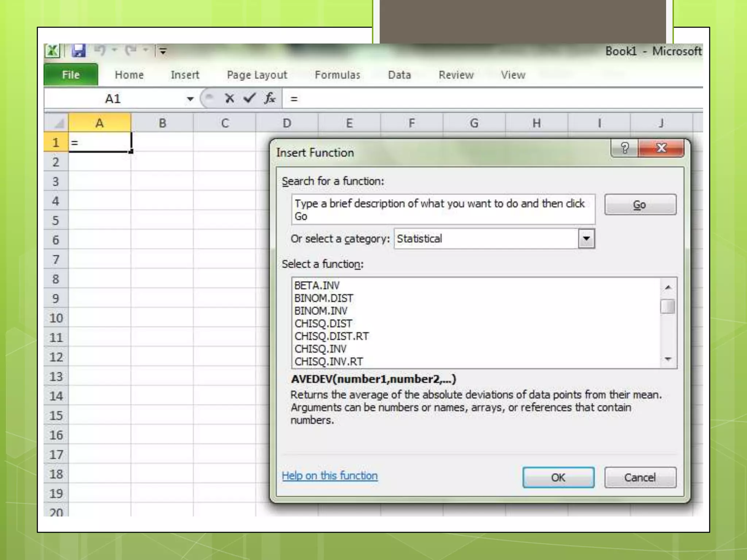Screen dimensions: 747x560
Task: Expand the Name Box dropdown arrow
Action: pos(190,99)
